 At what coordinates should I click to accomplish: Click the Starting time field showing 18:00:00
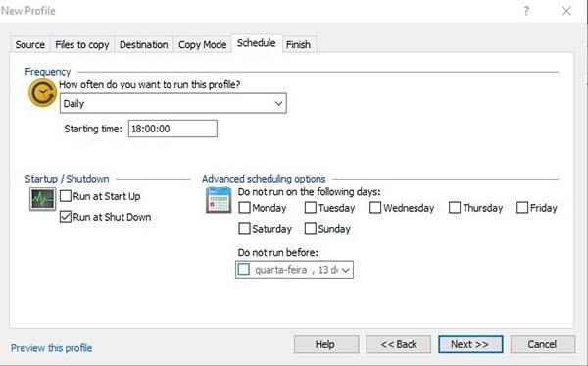172,129
